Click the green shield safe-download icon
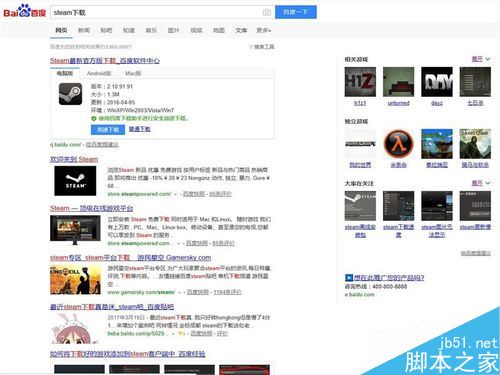The height and width of the screenshot is (375, 500). pos(93,118)
